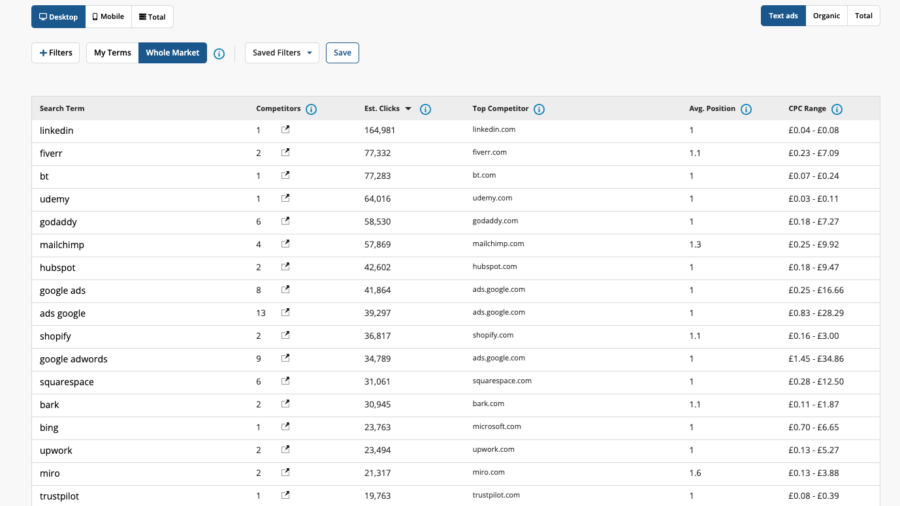Open external link icon for google ads row

(285, 290)
